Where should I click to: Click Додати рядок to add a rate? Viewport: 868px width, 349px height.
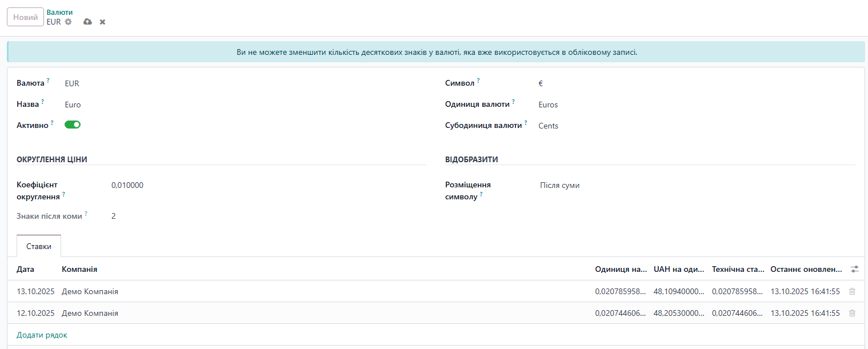[42, 335]
